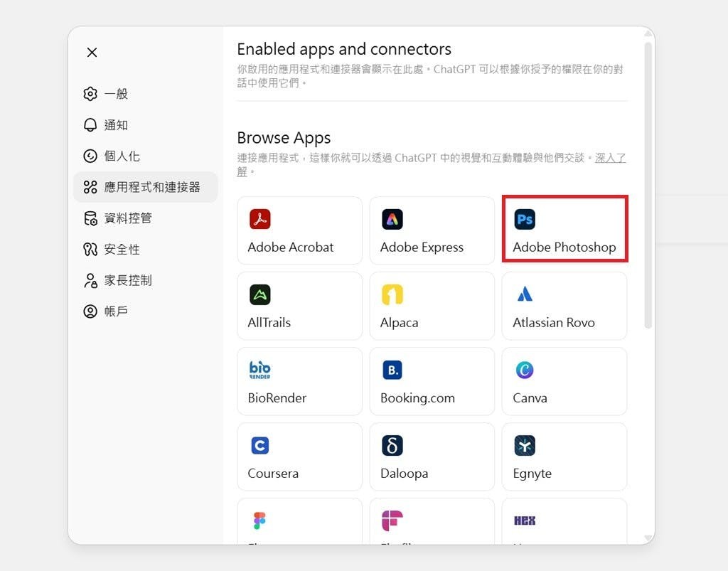Click the scrollbar up arrow
The height and width of the screenshot is (571, 728).
[648, 33]
